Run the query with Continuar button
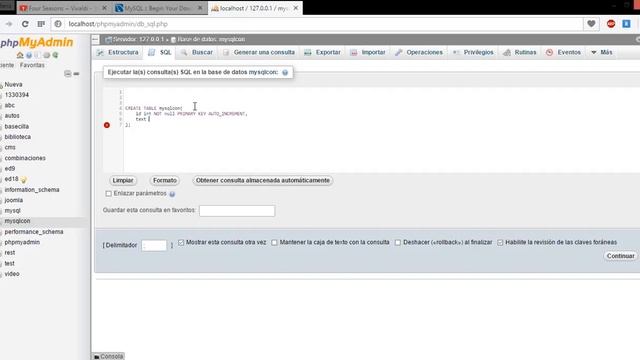The width and height of the screenshot is (640, 360). coord(620,256)
